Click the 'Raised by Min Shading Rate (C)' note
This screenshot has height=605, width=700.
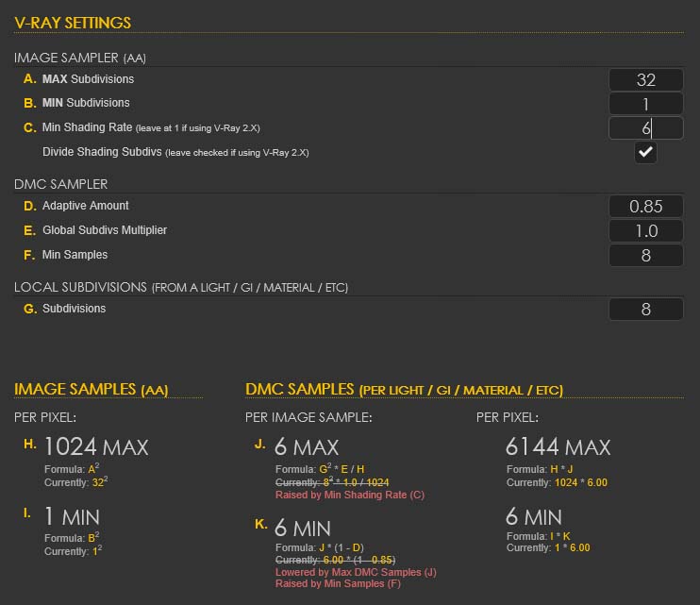click(x=349, y=495)
